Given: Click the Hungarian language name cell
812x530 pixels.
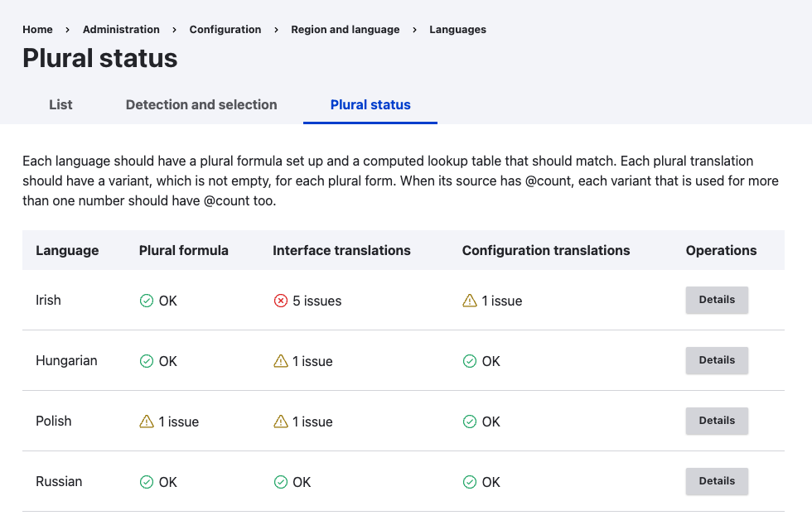Looking at the screenshot, I should pos(66,361).
